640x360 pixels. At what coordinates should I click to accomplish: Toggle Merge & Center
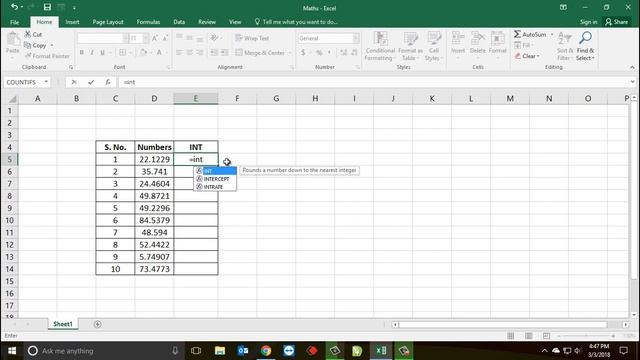click(260, 53)
